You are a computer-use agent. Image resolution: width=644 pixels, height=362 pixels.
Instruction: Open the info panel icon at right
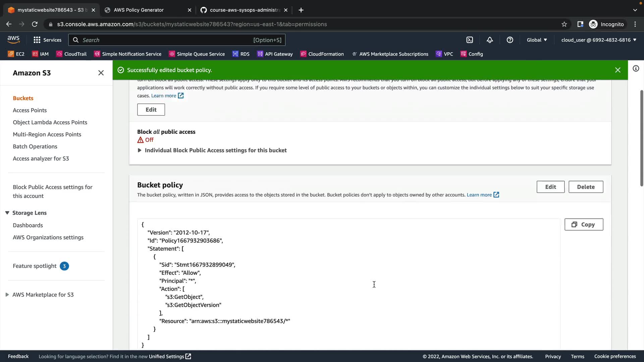click(636, 69)
